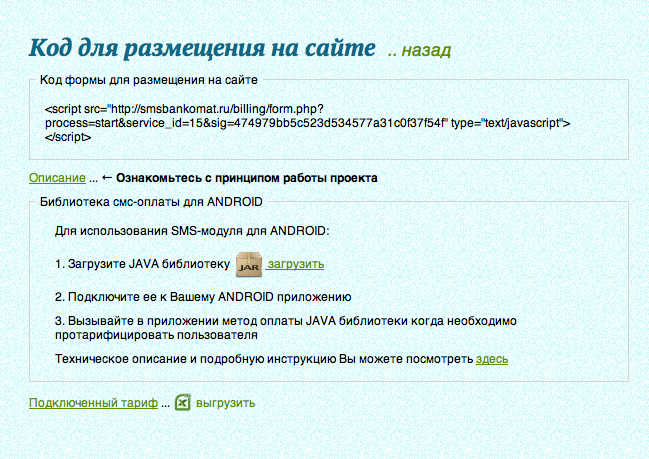649x459 pixels.
Task: Click the legend 'Код формы для размещения на сайте'
Action: (x=149, y=80)
